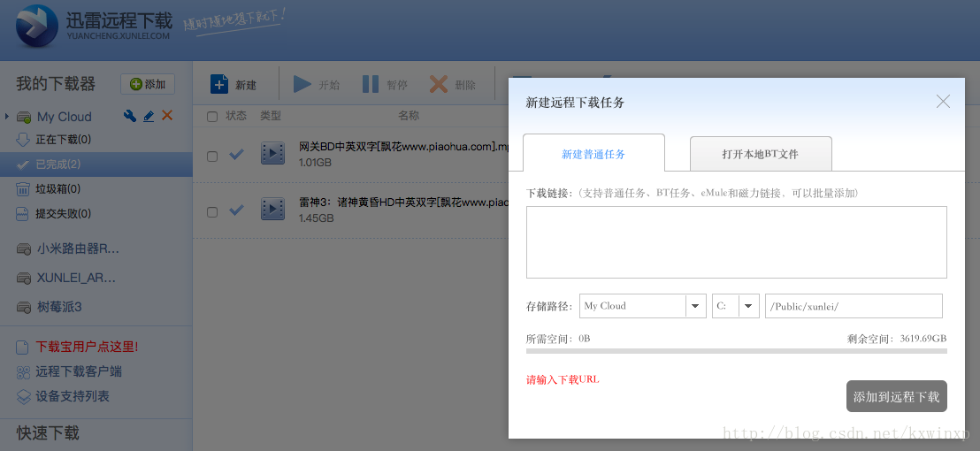Expand the My Cloud downloader triangle
Screen dimensions: 980x451
pyautogui.click(x=7, y=117)
